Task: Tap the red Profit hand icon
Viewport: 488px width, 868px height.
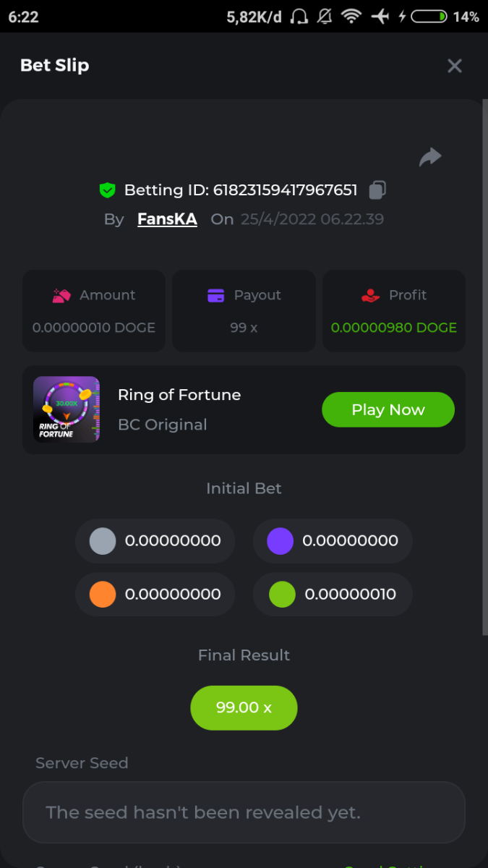Action: pos(370,295)
